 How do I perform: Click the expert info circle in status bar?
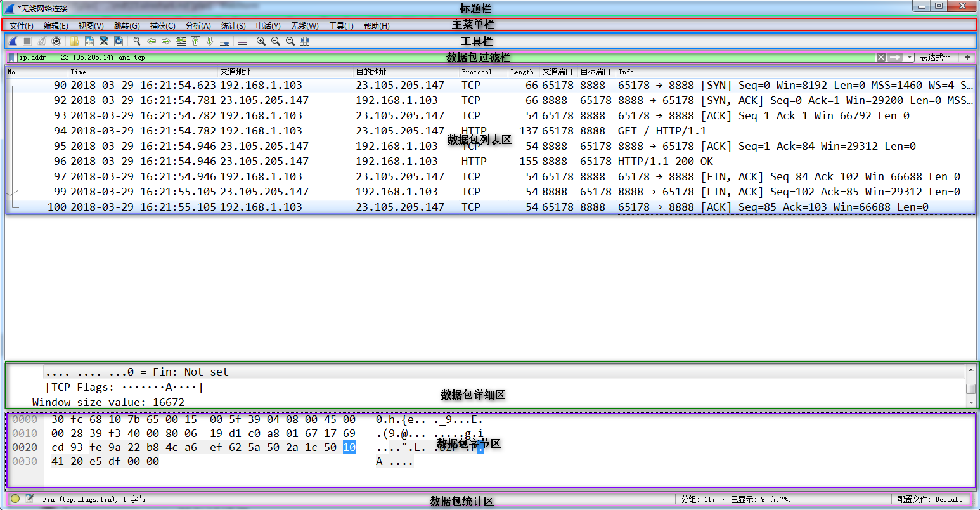click(x=15, y=499)
